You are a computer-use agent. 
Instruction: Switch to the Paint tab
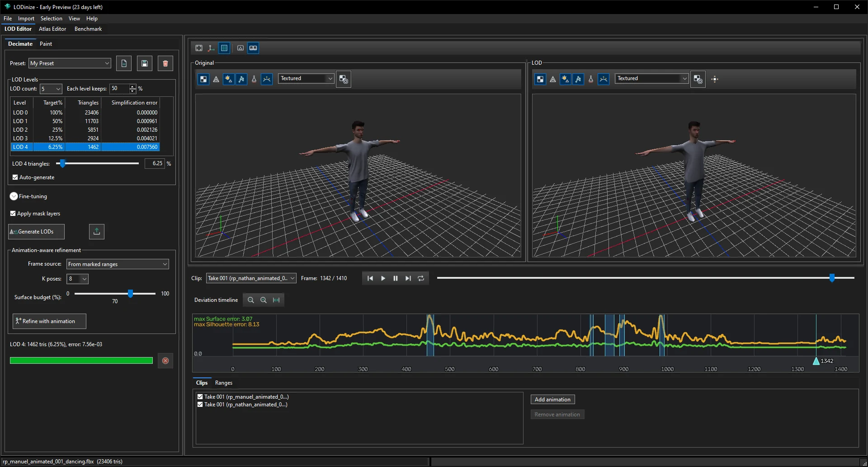[46, 44]
